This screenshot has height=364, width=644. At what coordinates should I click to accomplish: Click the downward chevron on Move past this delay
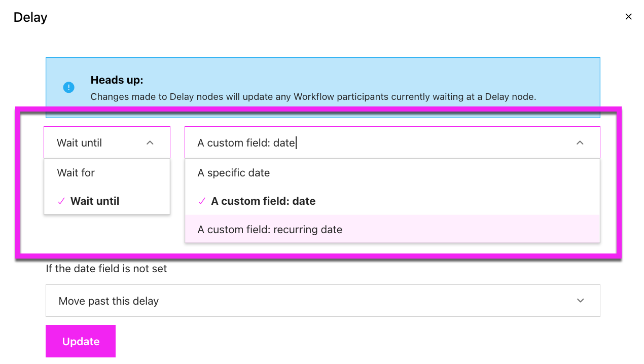point(580,300)
